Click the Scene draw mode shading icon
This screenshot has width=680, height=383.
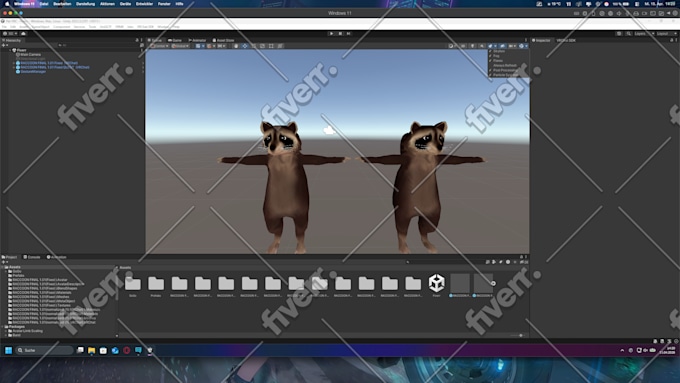pos(452,46)
